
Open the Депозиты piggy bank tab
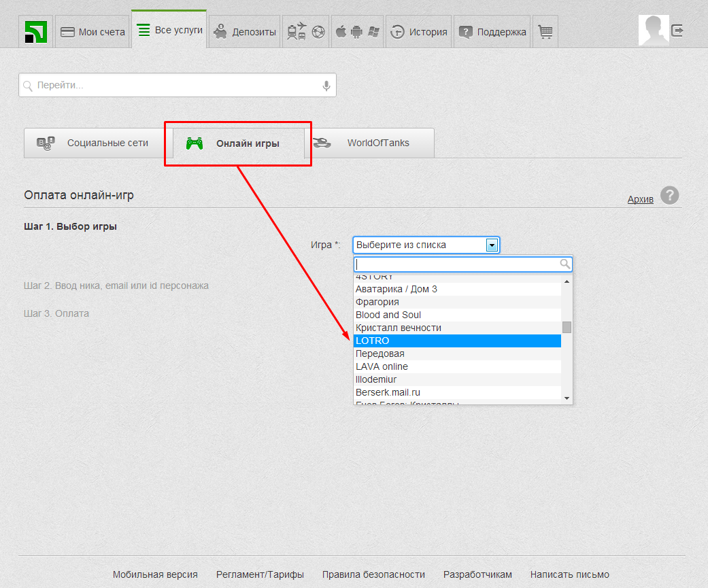pyautogui.click(x=245, y=32)
